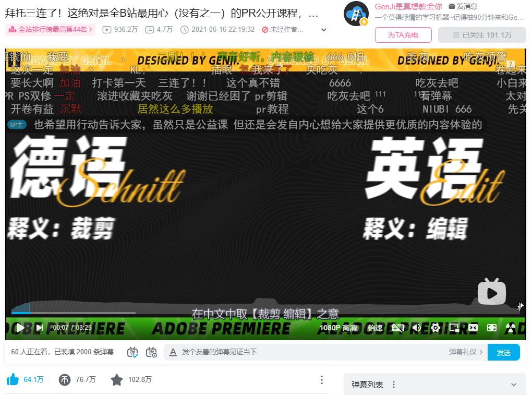Skip to the next video
Screen dimensions: 532x395
40,328
